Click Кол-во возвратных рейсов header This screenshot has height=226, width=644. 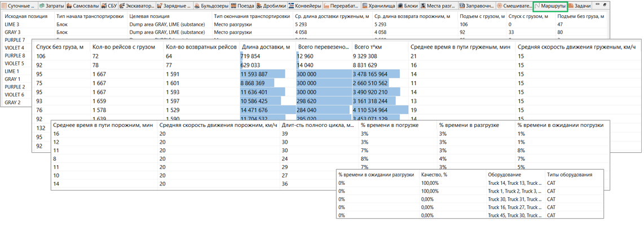tap(201, 47)
